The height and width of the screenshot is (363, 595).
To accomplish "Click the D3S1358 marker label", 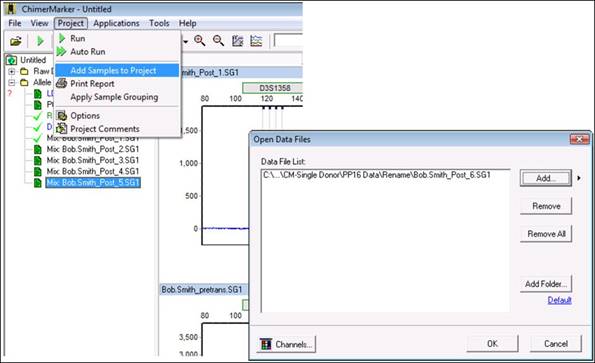I will coord(272,88).
